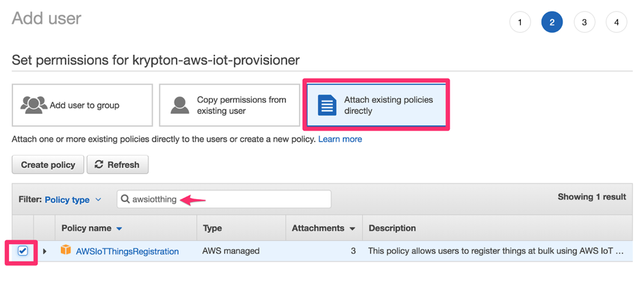
Task: Jump to wizard step 3
Action: [584, 23]
